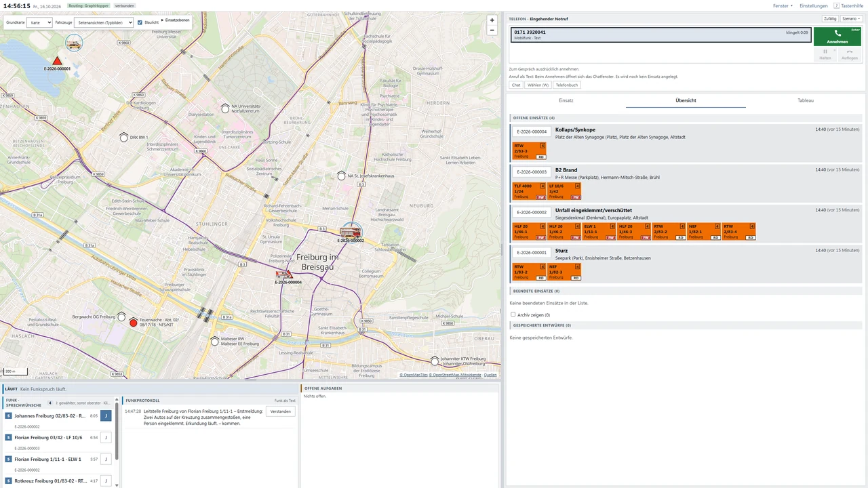
Task: Open the Szenario dropdown
Action: pyautogui.click(x=850, y=18)
